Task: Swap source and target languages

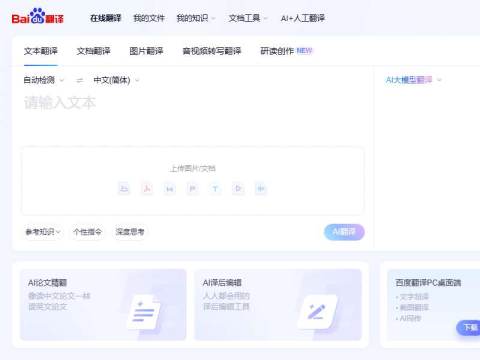Action: pyautogui.click(x=80, y=80)
